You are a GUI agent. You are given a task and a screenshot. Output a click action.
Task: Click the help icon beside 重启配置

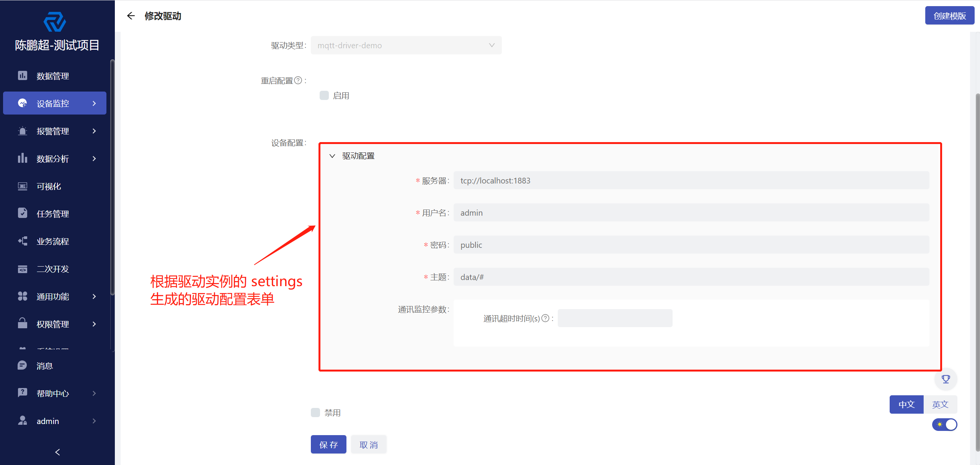pos(298,80)
